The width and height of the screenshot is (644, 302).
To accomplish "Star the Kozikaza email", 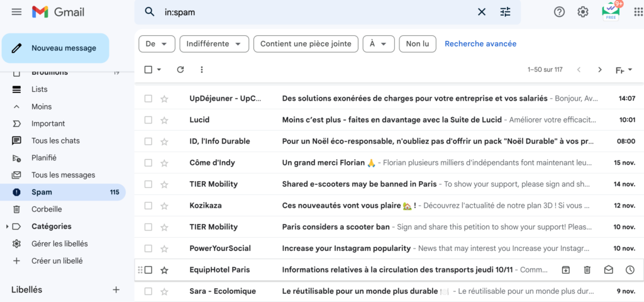I will pos(164,206).
